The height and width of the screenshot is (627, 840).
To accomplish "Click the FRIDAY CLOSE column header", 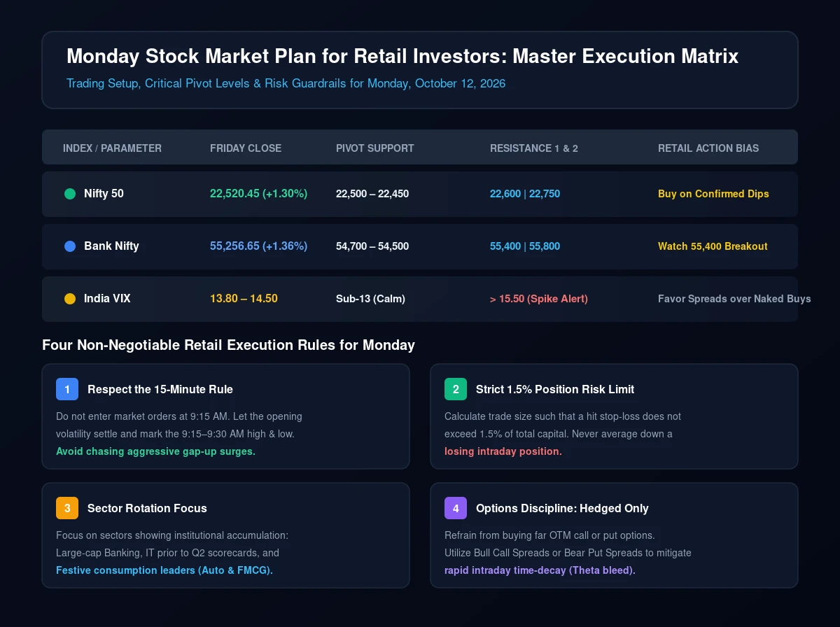I will (x=246, y=148).
